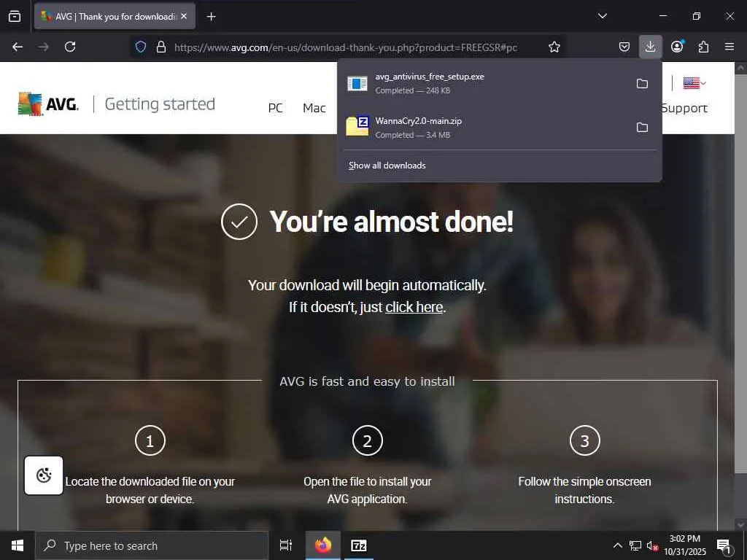The image size is (747, 560).
Task: Show WannaCry2.0-main.zip in its folder
Action: tap(642, 127)
